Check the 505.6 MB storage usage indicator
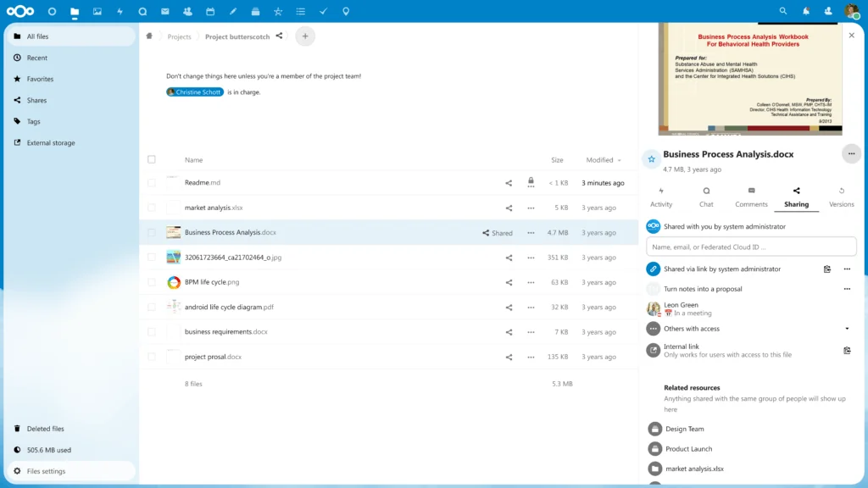Viewport: 868px width, 488px height. (x=51, y=450)
